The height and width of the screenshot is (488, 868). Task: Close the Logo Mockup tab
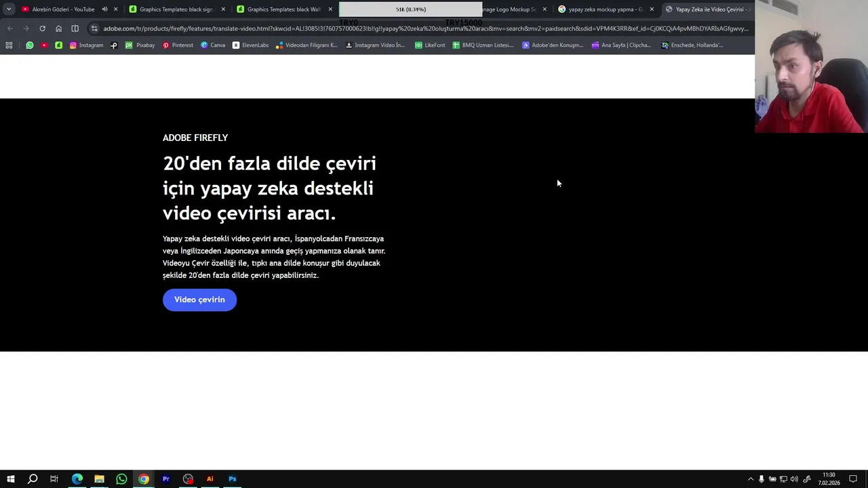tap(545, 9)
